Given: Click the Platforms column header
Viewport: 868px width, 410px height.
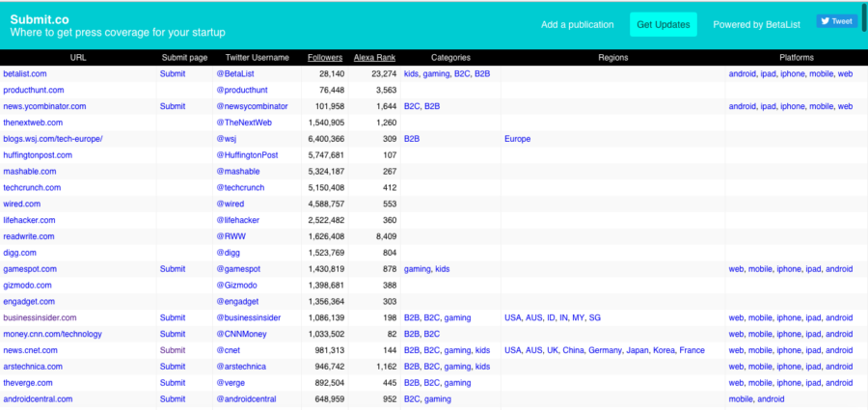Looking at the screenshot, I should (797, 58).
